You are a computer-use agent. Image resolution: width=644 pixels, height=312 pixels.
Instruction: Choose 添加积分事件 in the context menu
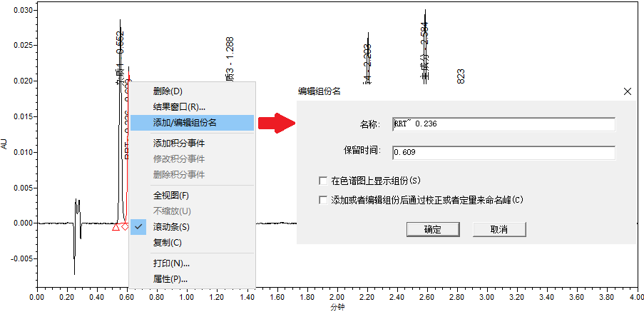pyautogui.click(x=192, y=143)
